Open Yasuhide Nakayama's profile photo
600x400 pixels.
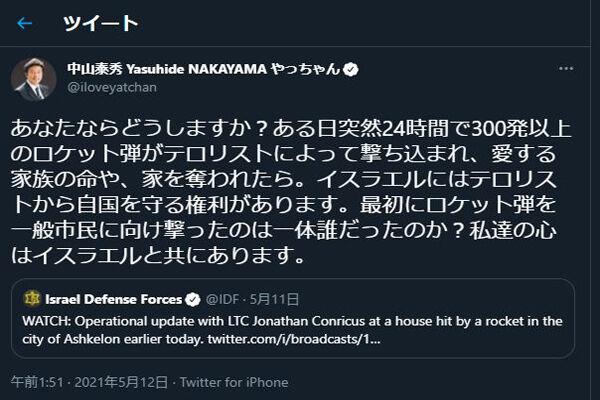click(x=33, y=78)
